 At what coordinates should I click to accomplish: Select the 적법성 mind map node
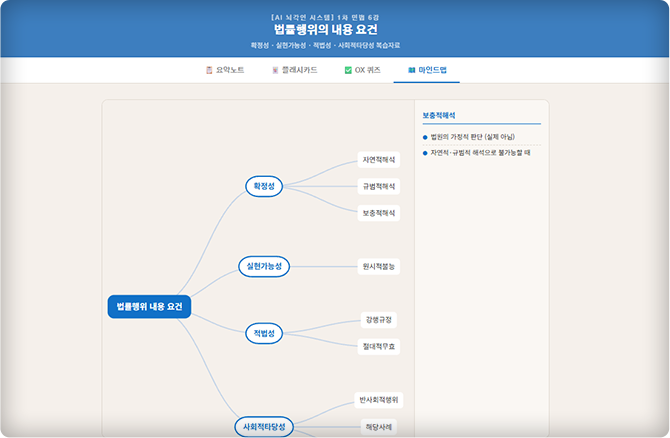264,333
